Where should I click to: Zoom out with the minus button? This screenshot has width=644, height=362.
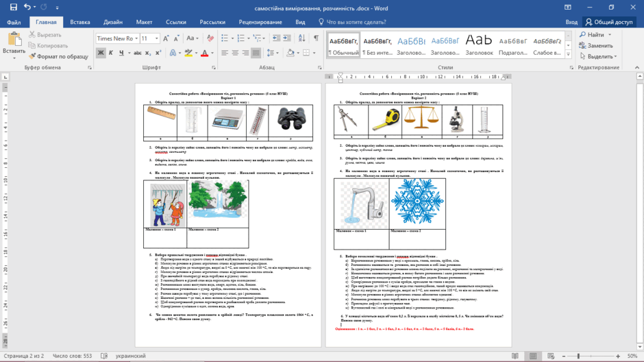pyautogui.click(x=564, y=356)
